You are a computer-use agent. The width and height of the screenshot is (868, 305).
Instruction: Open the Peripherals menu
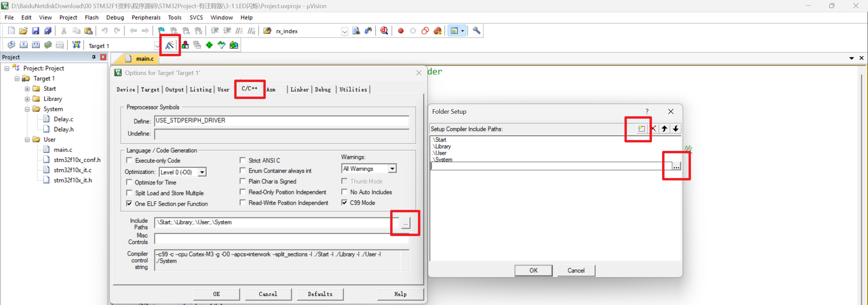click(x=146, y=17)
